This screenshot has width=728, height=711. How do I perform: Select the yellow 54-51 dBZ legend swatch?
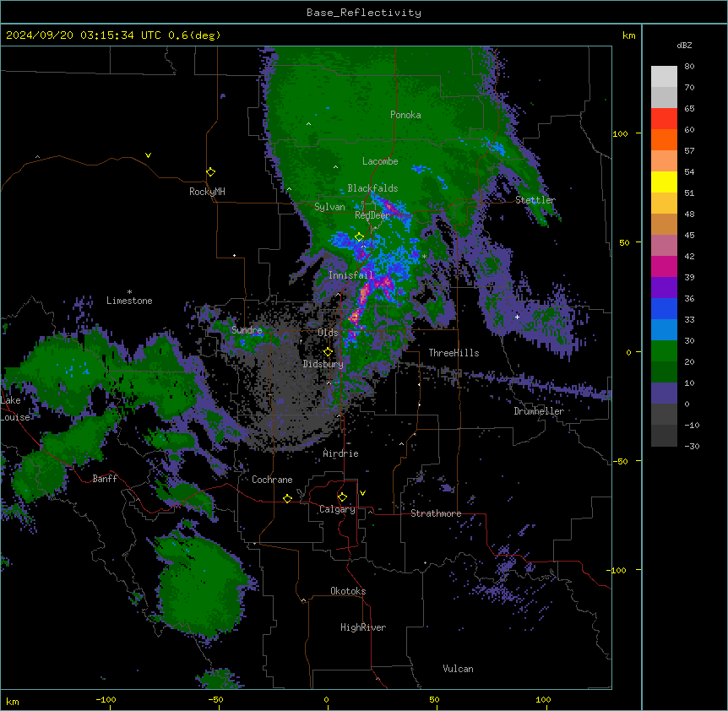point(664,182)
